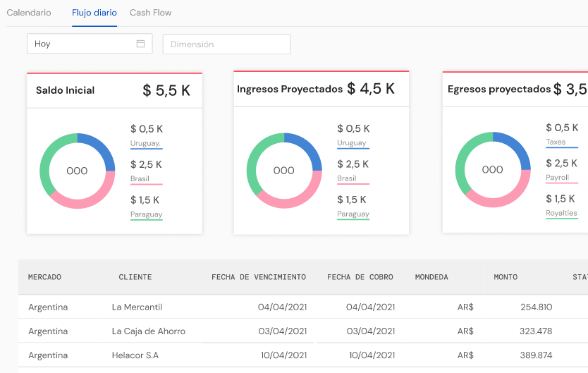Sort by the MERCADO column header

click(44, 277)
